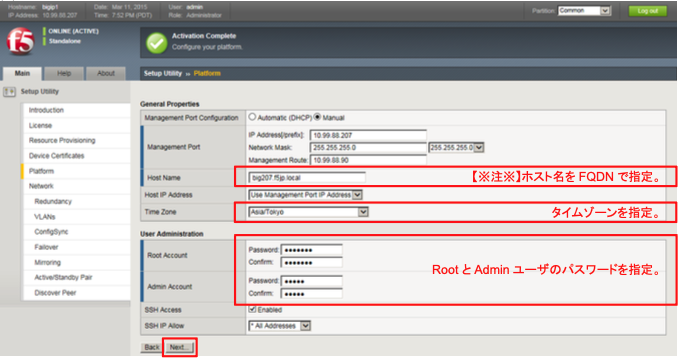Screen dimensions: 684x361
Task: Click the Root Account Confirm field
Action: click(x=311, y=262)
